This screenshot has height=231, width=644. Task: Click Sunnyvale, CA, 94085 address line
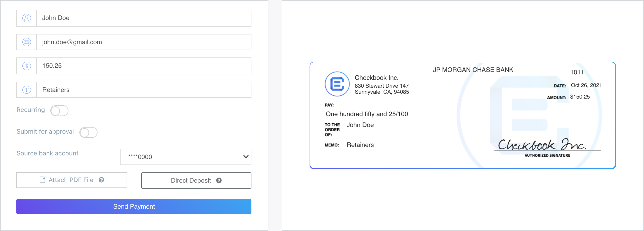(382, 92)
